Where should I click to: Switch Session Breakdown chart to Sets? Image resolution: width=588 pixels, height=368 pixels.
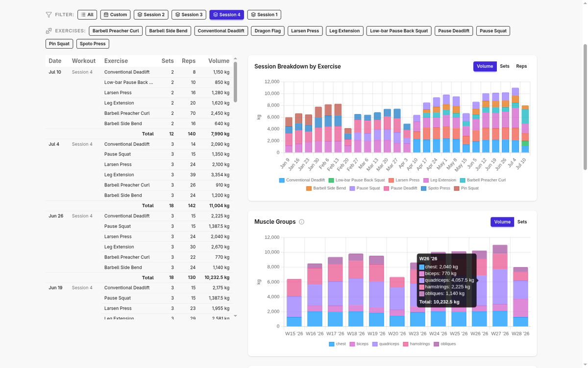(x=505, y=66)
